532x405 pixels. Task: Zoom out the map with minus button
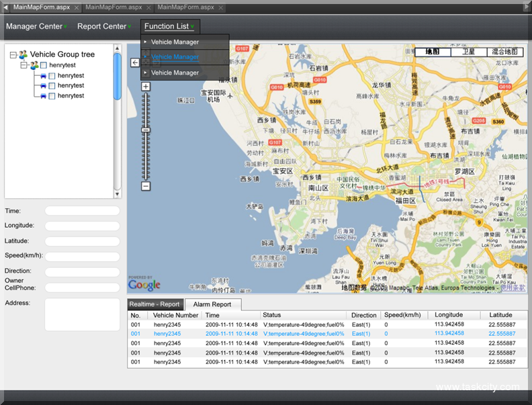pos(146,186)
